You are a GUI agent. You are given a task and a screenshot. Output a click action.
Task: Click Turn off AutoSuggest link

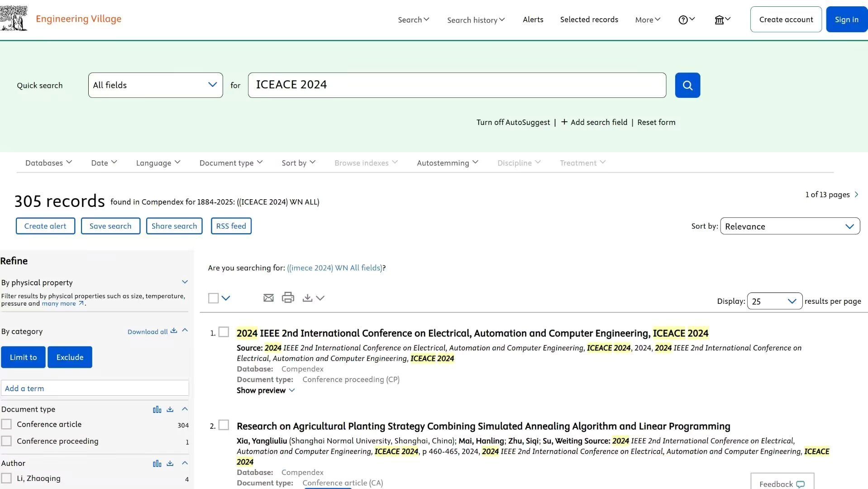point(513,122)
